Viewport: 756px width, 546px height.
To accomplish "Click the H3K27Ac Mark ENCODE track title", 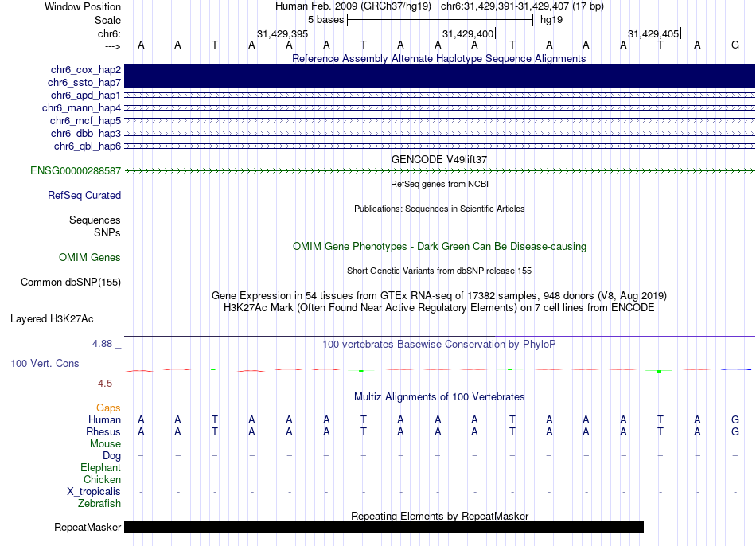I will pyautogui.click(x=439, y=308).
